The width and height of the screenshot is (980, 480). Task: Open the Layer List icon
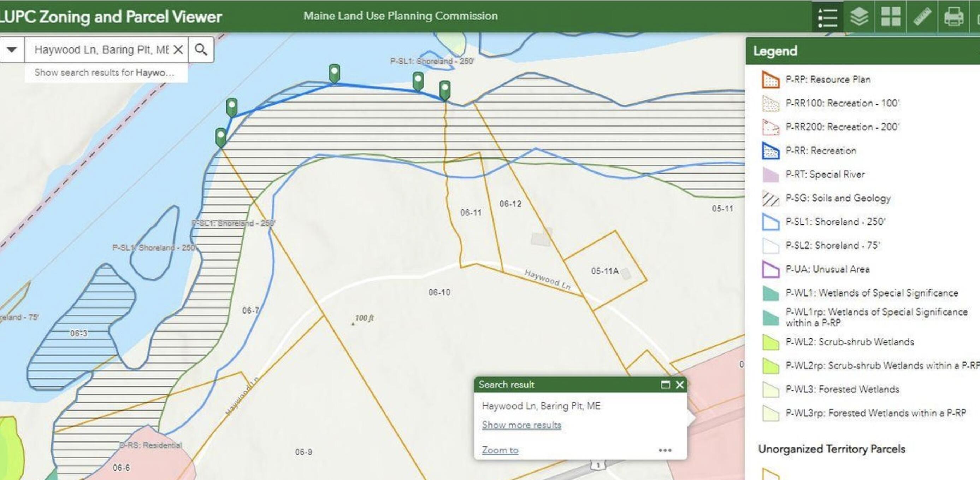pos(859,17)
